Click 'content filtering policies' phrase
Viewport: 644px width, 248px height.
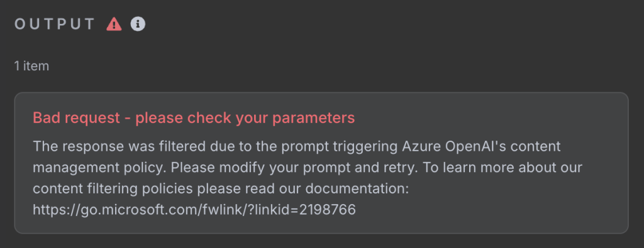(113, 188)
